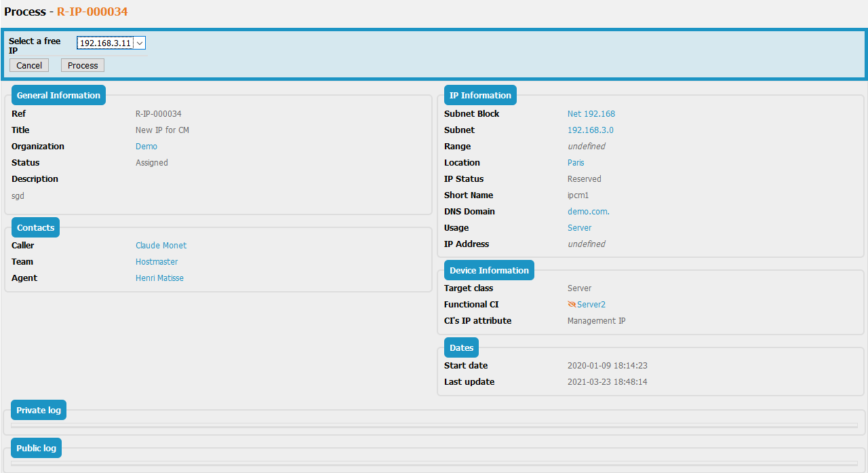868x473 pixels.
Task: Open caller Claude Monet's profile
Action: click(161, 246)
